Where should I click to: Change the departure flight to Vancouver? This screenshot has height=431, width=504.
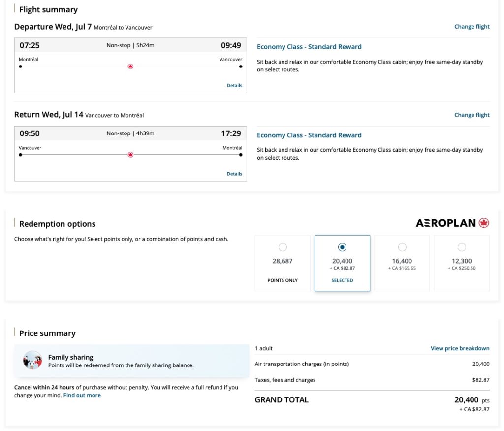pyautogui.click(x=472, y=26)
